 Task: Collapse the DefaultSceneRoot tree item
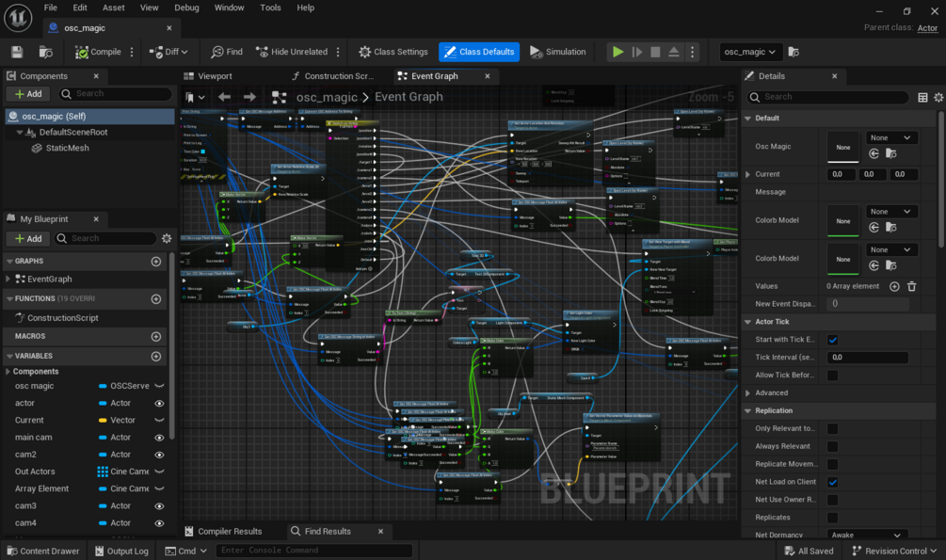point(20,132)
